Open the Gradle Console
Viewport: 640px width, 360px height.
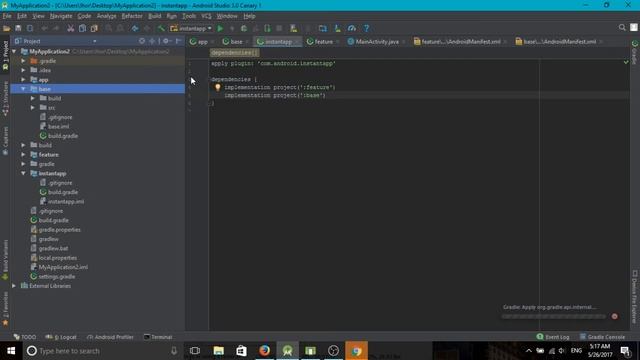(x=602, y=337)
